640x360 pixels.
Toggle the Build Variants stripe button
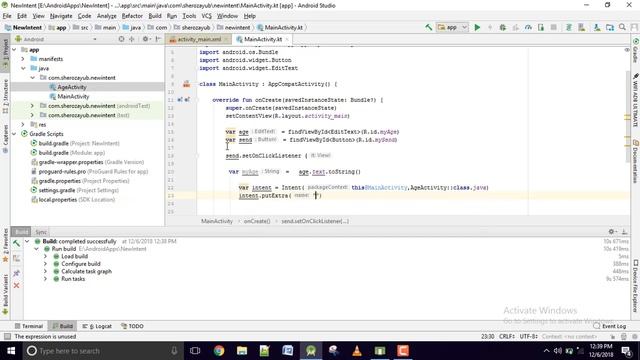tap(5, 295)
